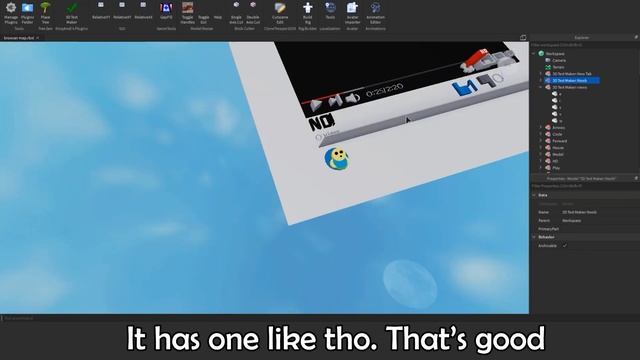Click the third ResizeAlign toolbar button

(x=143, y=11)
